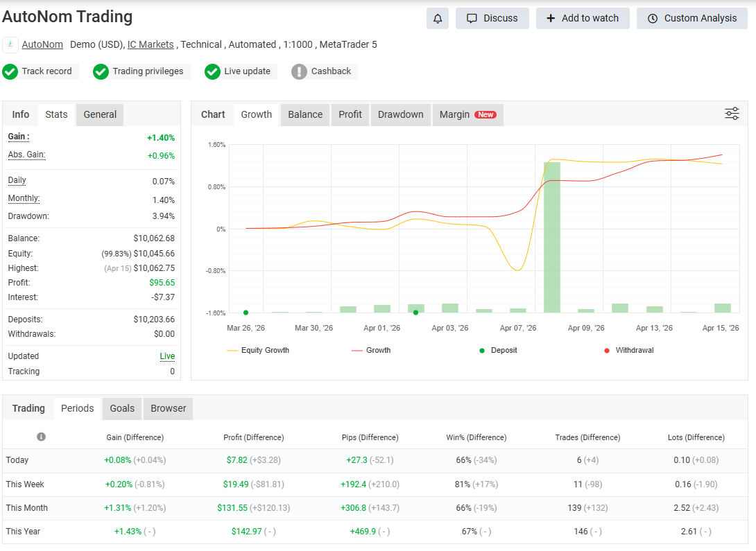Click the deposit marker on the growth chart

246,313
